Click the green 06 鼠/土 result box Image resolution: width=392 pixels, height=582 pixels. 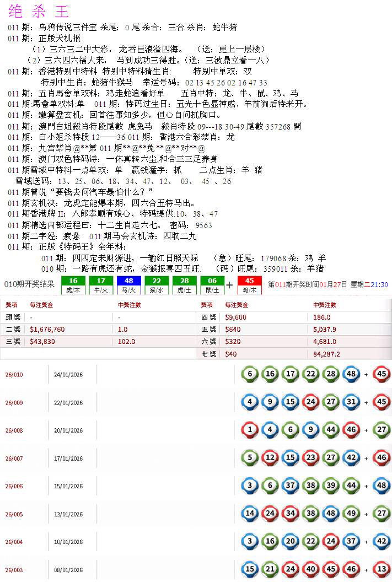point(212,285)
